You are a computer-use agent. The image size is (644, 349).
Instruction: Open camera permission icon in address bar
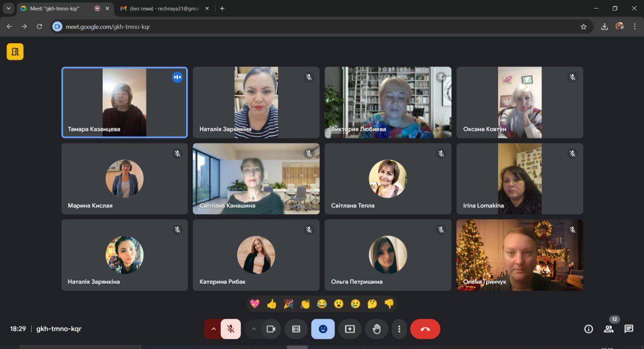(57, 27)
